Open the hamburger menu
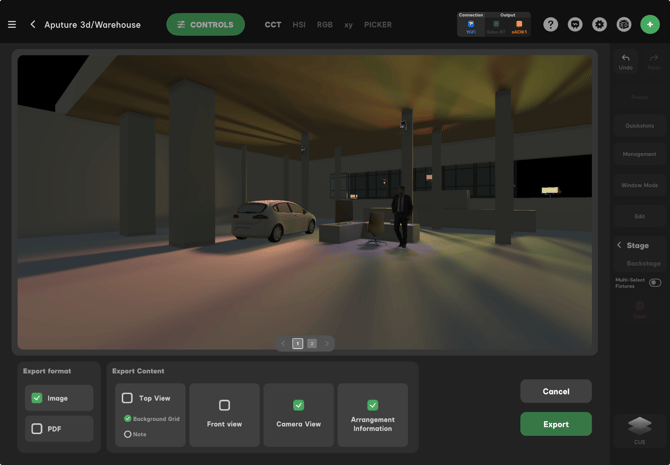Screen dimensions: 670x465 (x=12, y=25)
